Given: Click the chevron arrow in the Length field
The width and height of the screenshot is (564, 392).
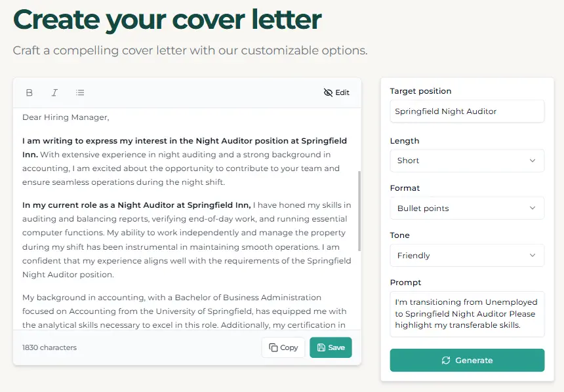Looking at the screenshot, I should click(533, 161).
